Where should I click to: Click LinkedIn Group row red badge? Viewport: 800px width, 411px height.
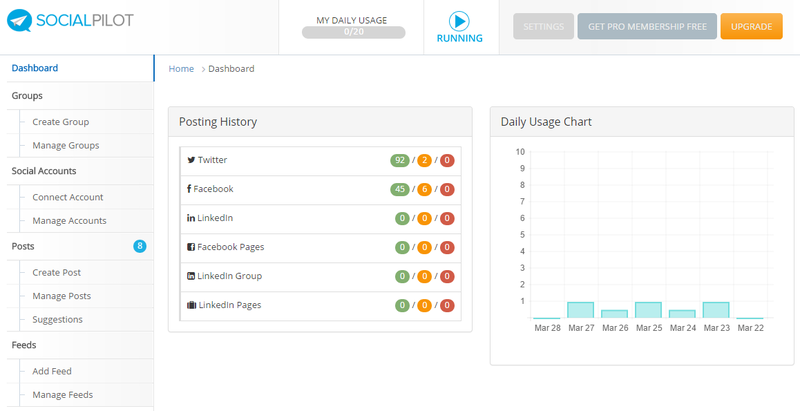point(447,277)
